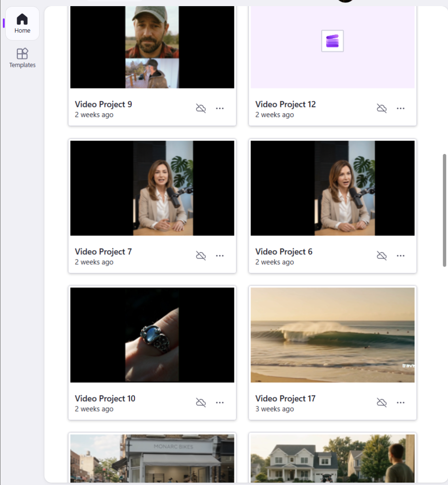
Task: Click '3 weeks ago' under Video Project 17
Action: (275, 409)
